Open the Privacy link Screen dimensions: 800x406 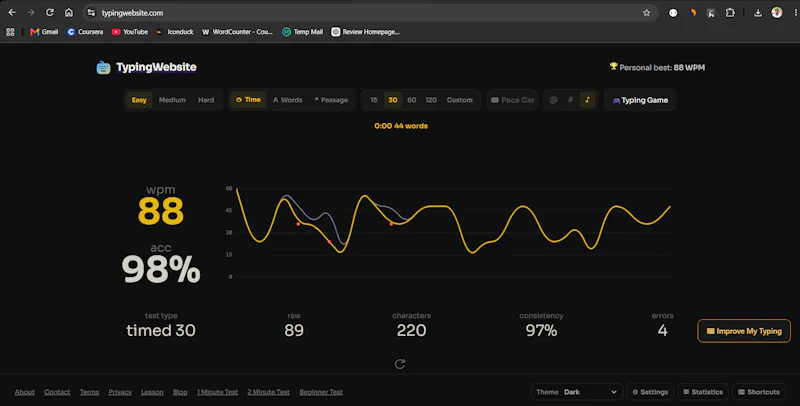pyautogui.click(x=120, y=392)
